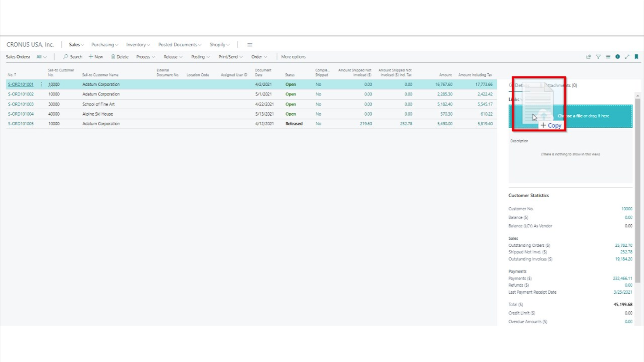Toggle the FactBox information icon
Image resolution: width=644 pixels, height=362 pixels.
pos(617,57)
